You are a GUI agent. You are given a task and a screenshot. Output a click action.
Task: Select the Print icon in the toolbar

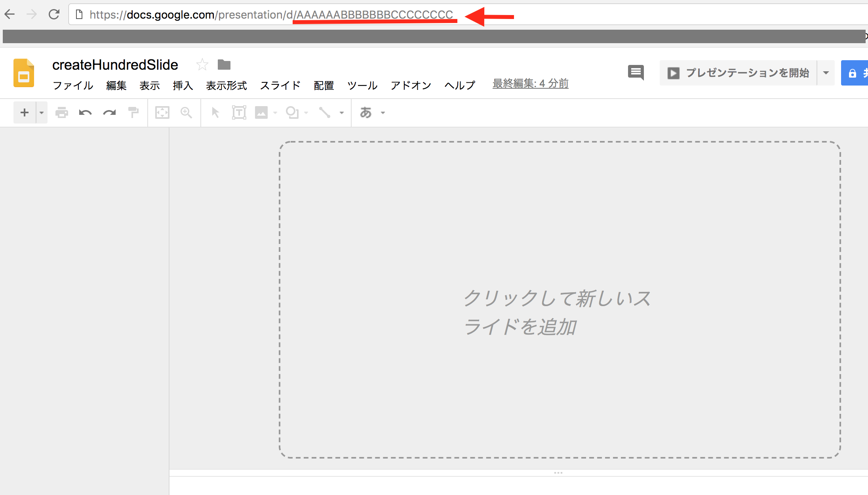point(62,112)
